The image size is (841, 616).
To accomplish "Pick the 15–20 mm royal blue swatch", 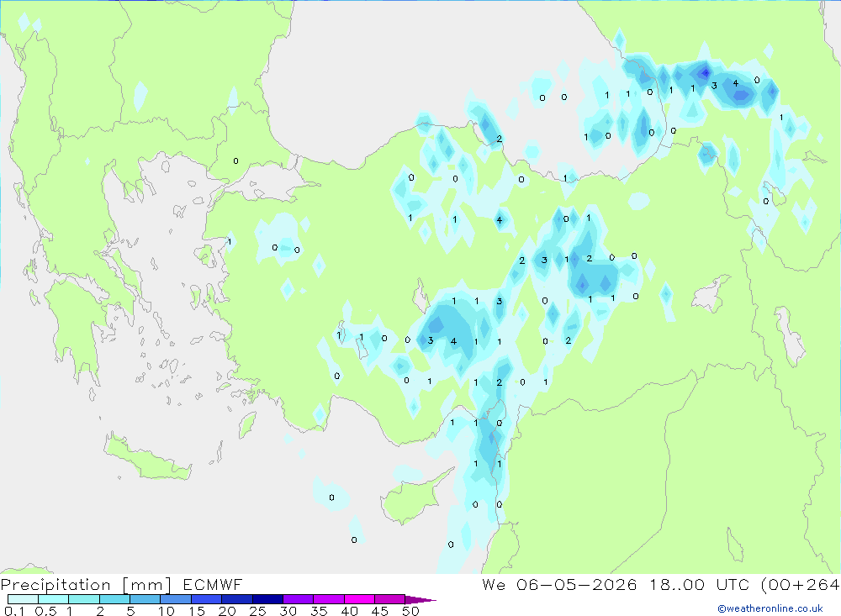I will [x=207, y=599].
